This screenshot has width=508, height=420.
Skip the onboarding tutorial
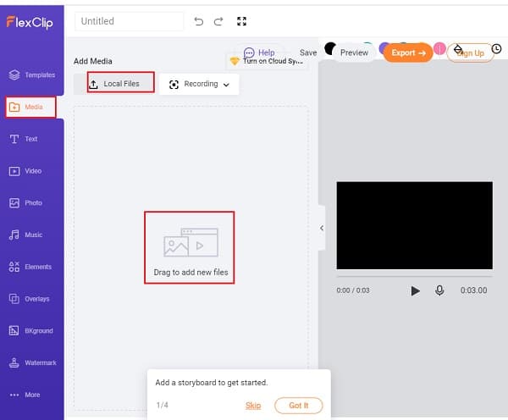pos(253,405)
